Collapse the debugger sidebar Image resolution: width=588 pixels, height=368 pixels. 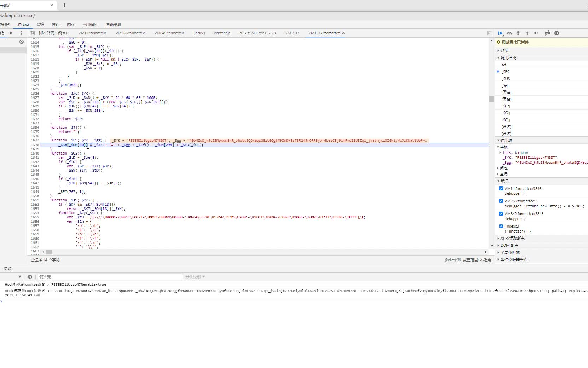pos(489,33)
